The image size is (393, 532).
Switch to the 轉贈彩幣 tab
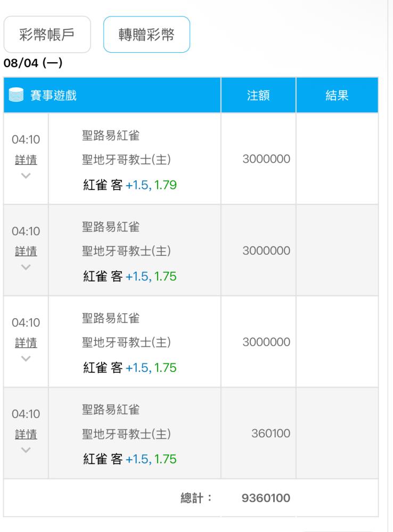click(x=146, y=34)
